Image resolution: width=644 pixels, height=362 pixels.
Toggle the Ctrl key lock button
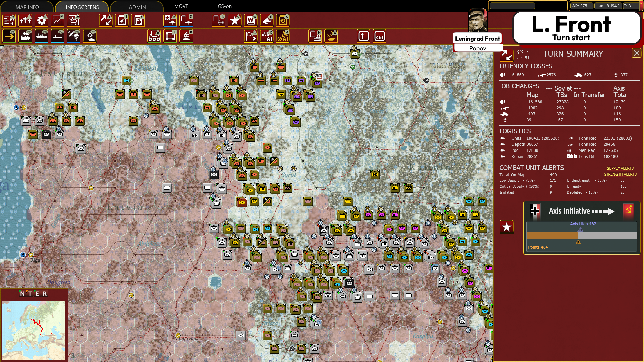point(379,36)
